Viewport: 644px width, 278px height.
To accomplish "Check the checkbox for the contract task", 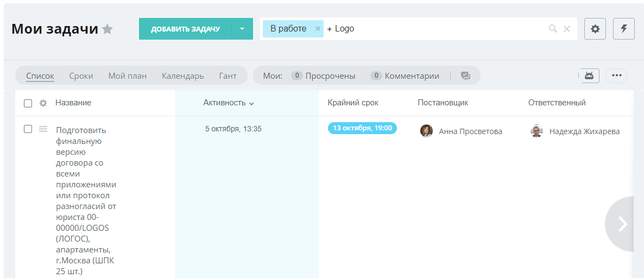I will (28, 129).
